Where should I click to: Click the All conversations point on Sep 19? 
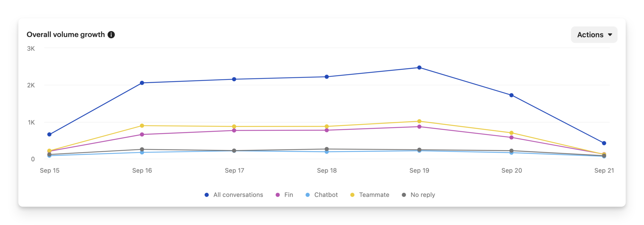click(419, 68)
